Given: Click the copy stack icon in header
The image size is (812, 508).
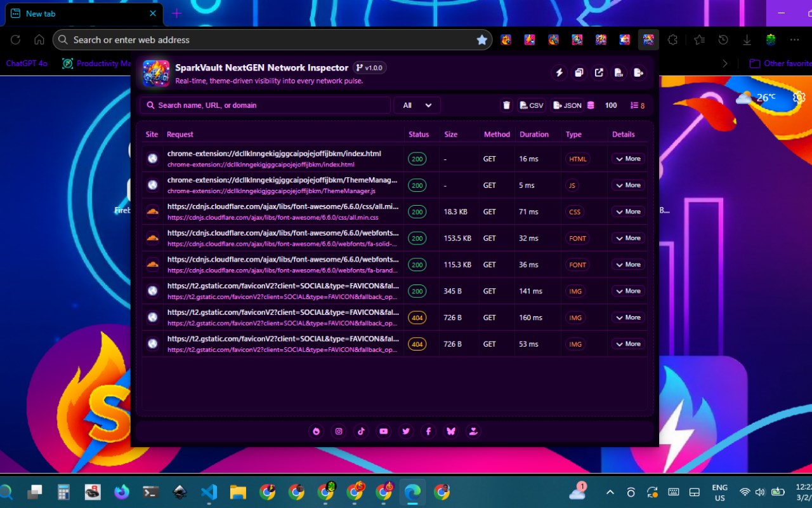Looking at the screenshot, I should (579, 73).
